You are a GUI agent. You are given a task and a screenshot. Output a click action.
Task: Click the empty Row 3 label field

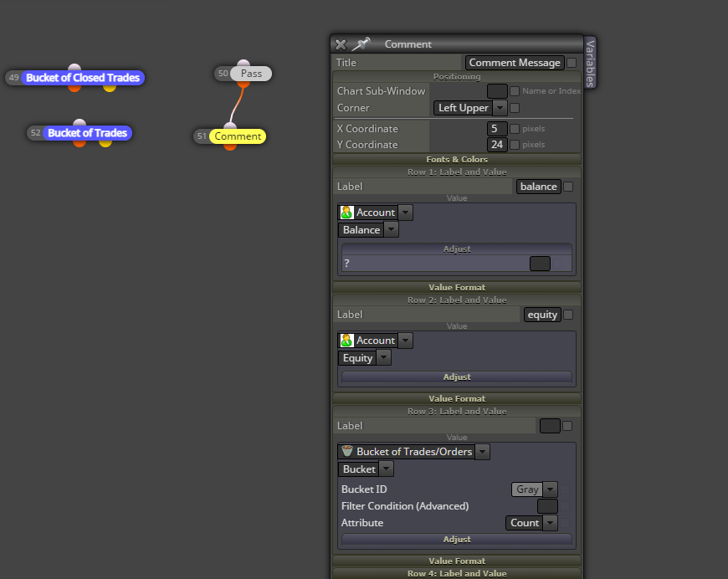(x=550, y=426)
